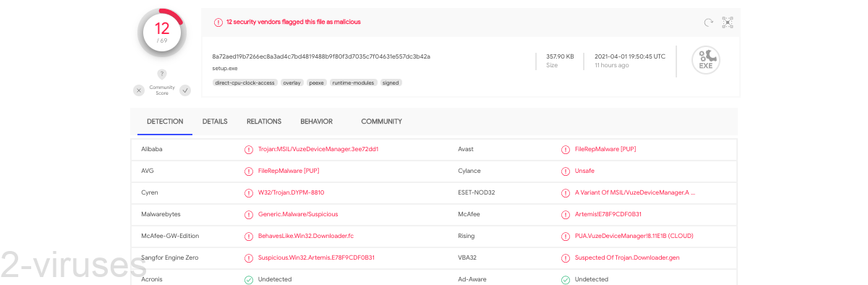Screen dimensions: 868x285
Task: Open the RELATIONS tab
Action: 264,122
